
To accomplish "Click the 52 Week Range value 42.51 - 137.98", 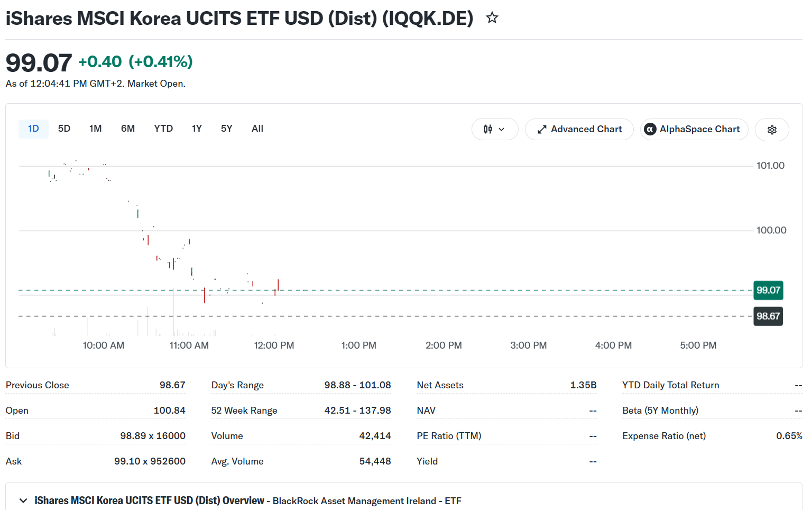I will pos(358,411).
